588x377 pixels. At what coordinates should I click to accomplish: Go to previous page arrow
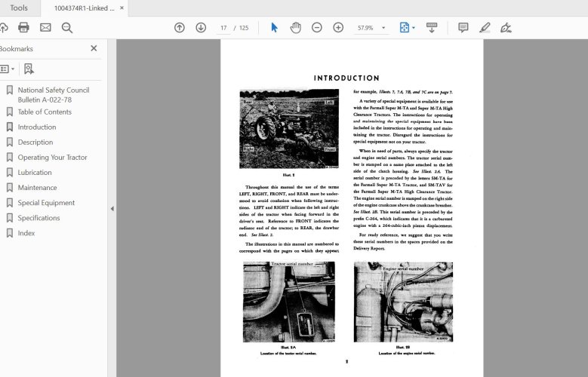pos(179,28)
